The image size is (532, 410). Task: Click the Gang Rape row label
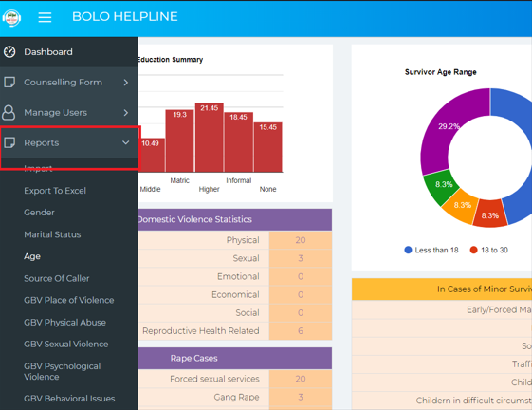[x=236, y=397]
